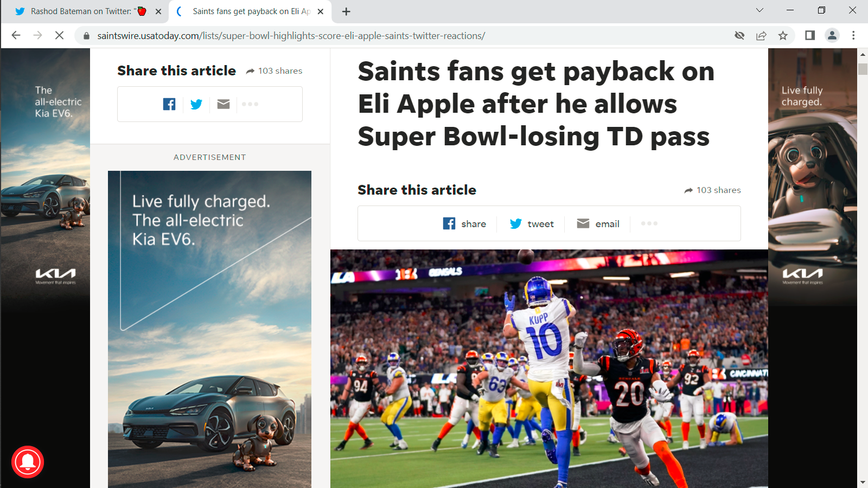Image resolution: width=868 pixels, height=488 pixels.
Task: Expand more sharing options under the headline
Action: pyautogui.click(x=649, y=223)
